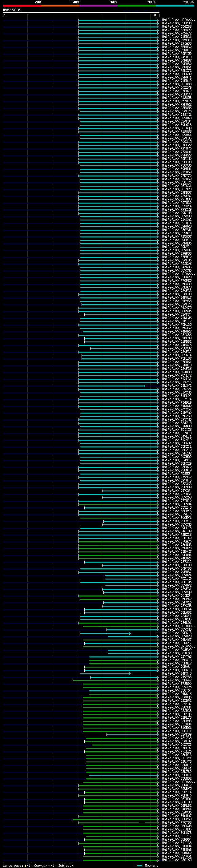Click the white query sequence ruler bar
This screenshot has height=868, width=197.
(81, 13)
